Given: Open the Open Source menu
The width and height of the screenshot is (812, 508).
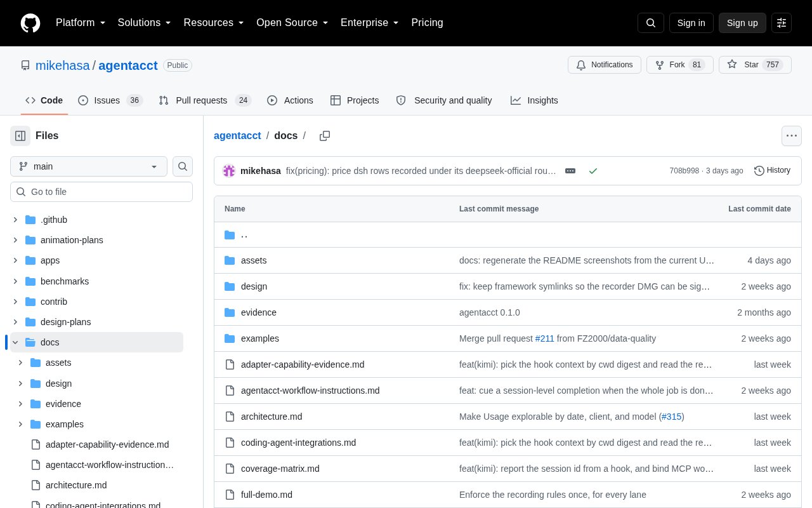Looking at the screenshot, I should [292, 23].
